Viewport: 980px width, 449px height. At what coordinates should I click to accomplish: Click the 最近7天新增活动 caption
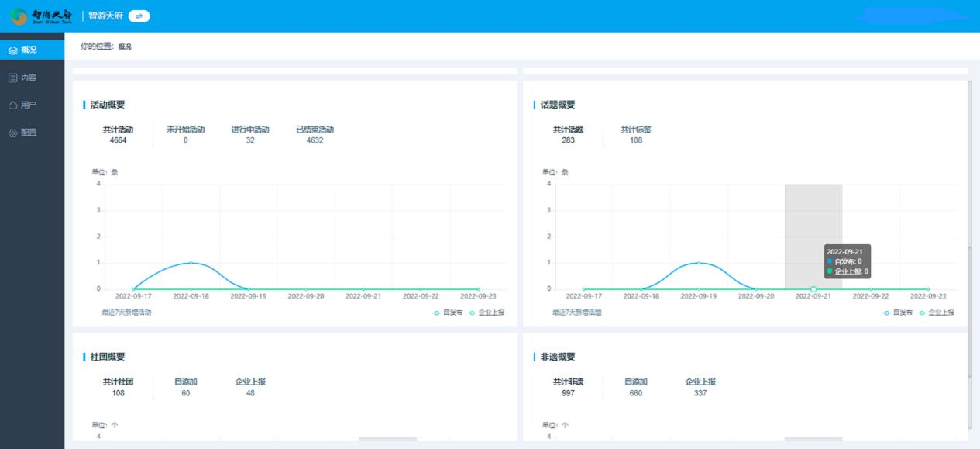click(126, 312)
